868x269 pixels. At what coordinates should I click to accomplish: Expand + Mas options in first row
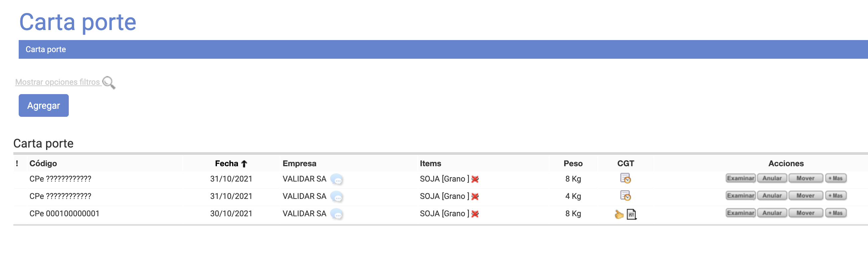pyautogui.click(x=836, y=179)
